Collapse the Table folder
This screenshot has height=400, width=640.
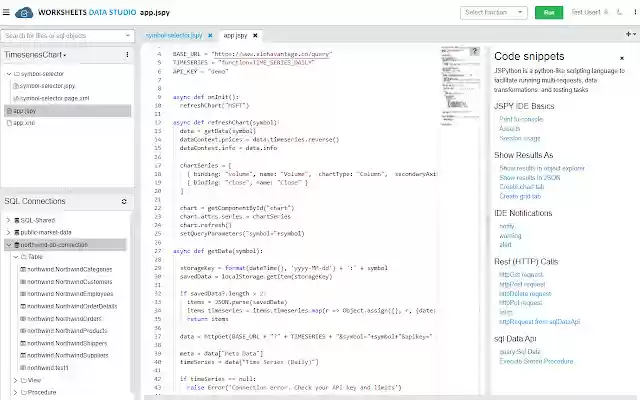click(16, 257)
